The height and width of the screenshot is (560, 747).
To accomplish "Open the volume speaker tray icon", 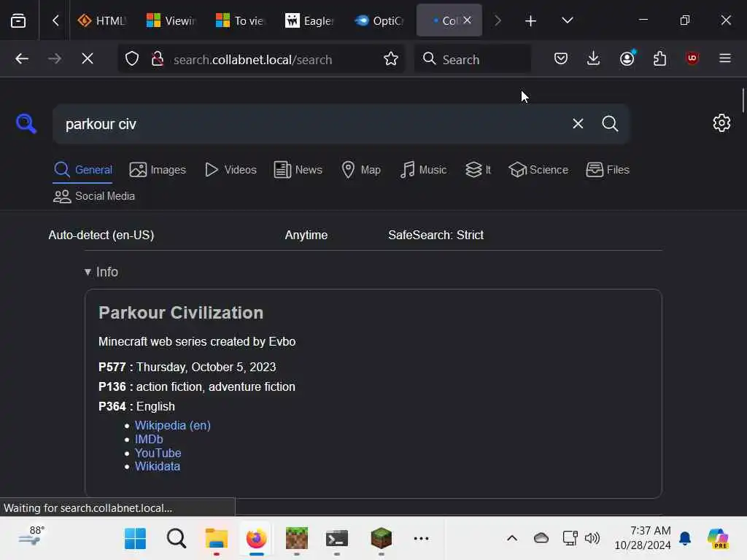I will coord(592,539).
